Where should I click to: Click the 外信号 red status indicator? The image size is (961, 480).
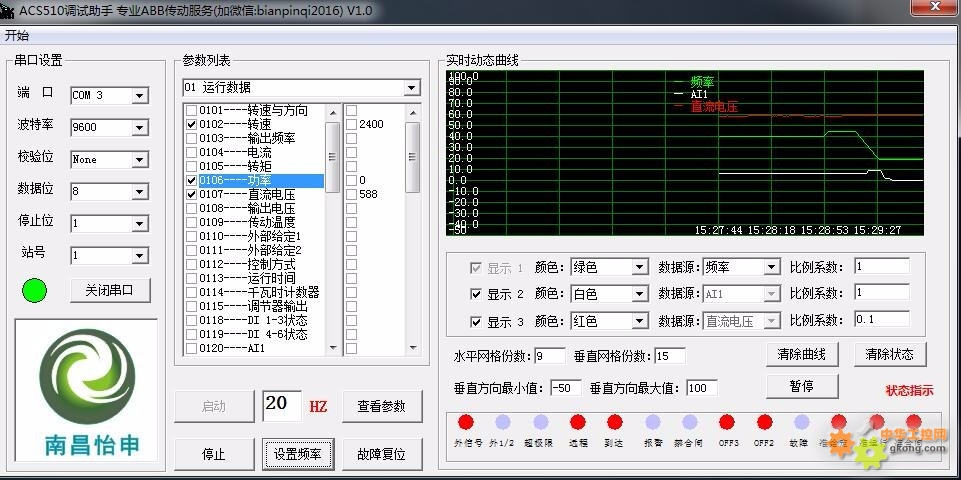coord(466,422)
